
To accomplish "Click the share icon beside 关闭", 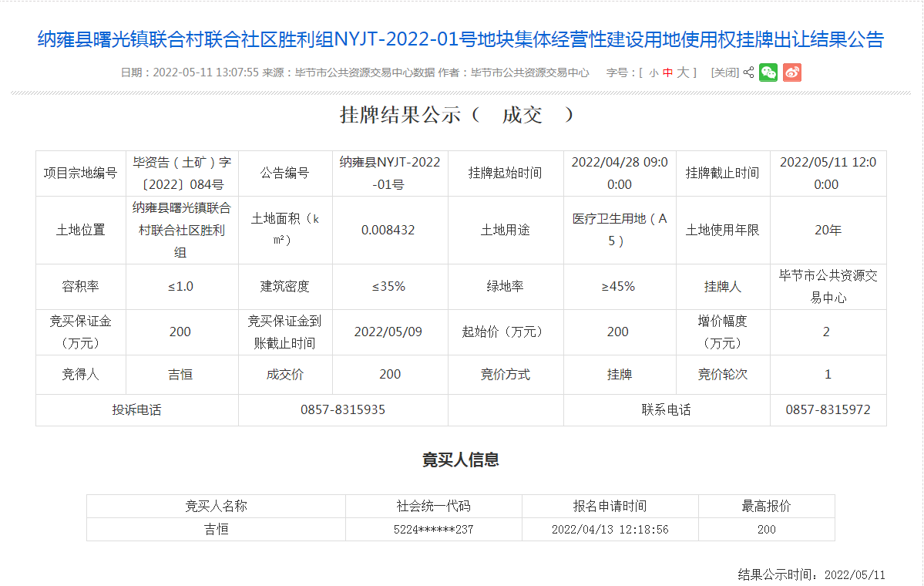I will tap(748, 72).
